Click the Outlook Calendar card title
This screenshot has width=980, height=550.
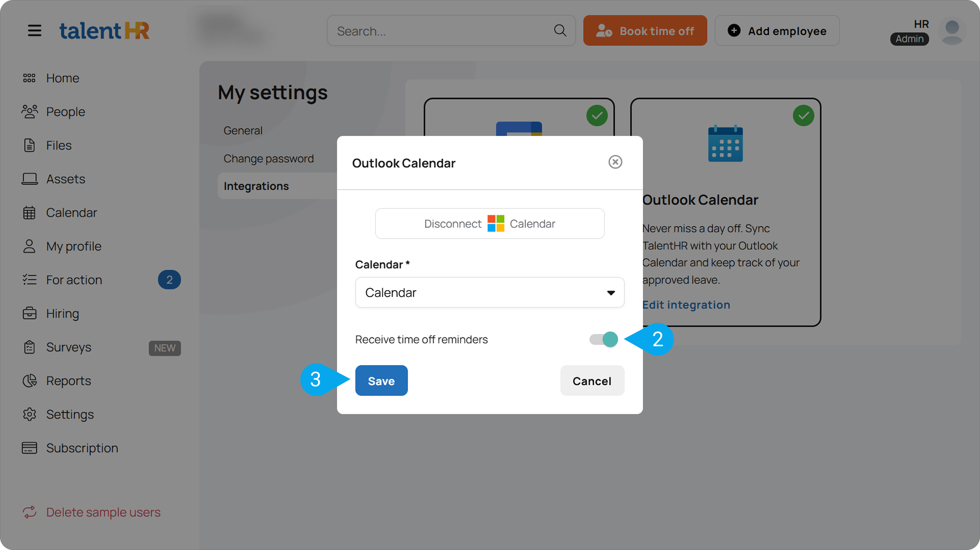click(700, 199)
